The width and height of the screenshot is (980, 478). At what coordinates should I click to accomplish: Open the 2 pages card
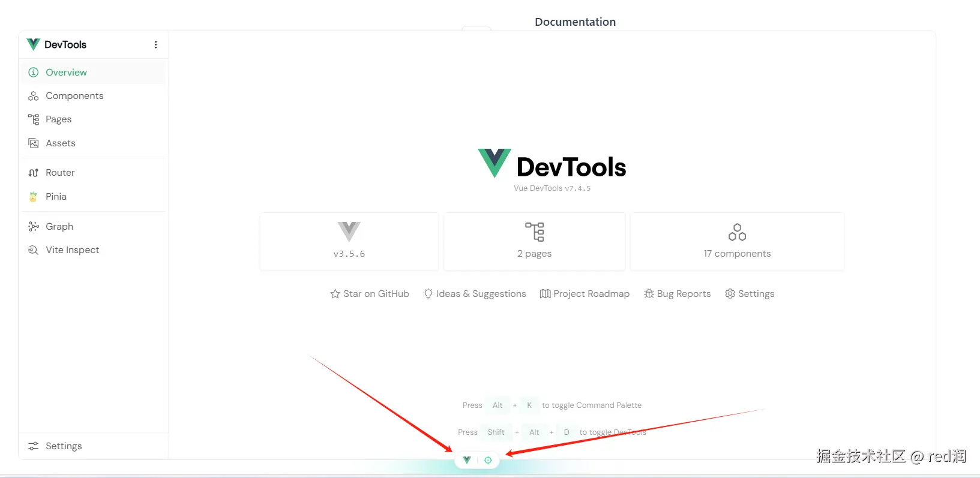click(535, 242)
